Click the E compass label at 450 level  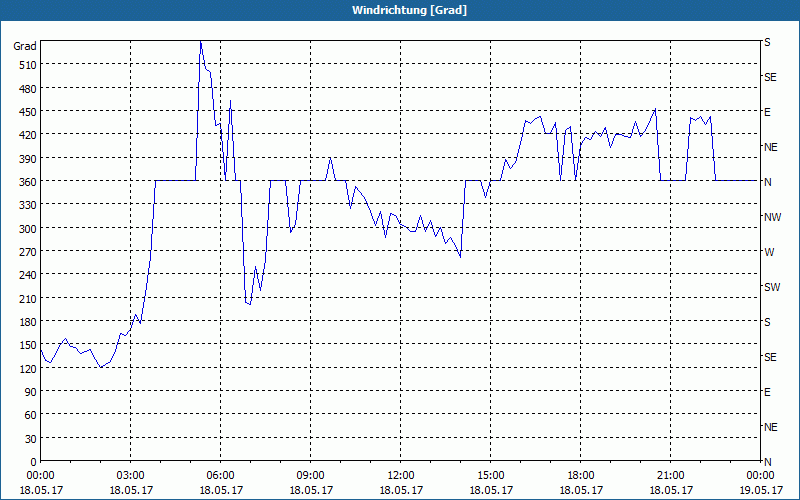[767, 112]
